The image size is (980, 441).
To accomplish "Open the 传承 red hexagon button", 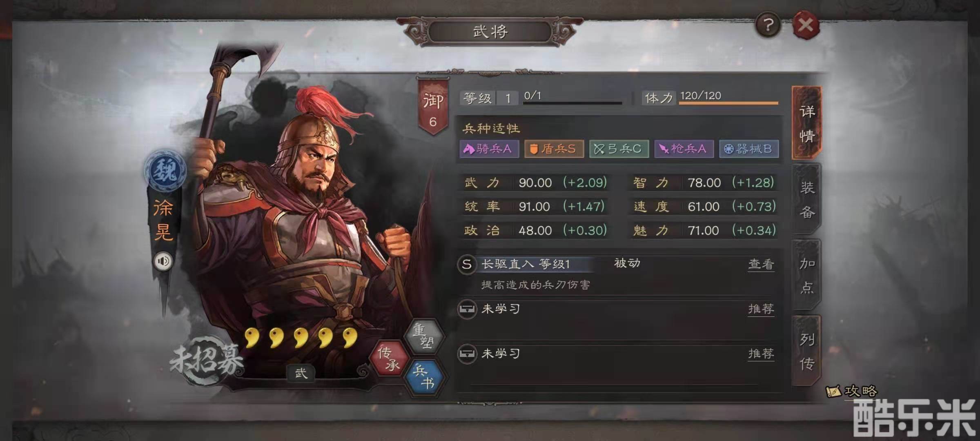I will pyautogui.click(x=389, y=358).
